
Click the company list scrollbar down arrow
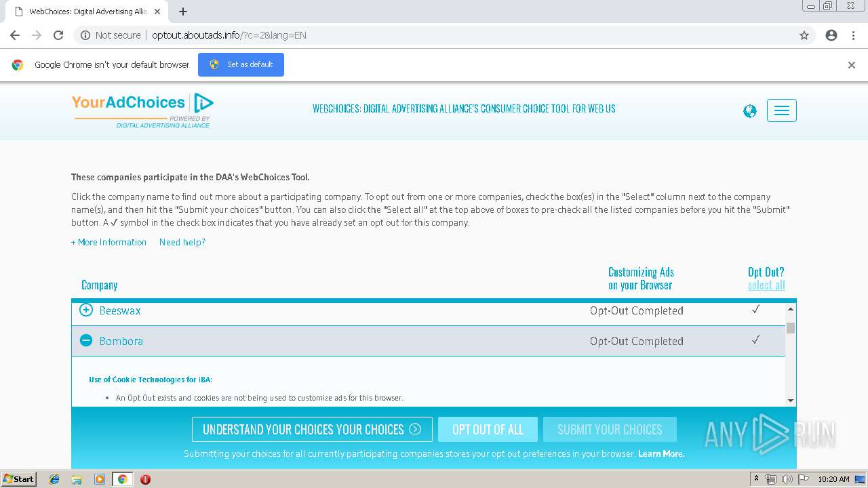click(x=791, y=401)
